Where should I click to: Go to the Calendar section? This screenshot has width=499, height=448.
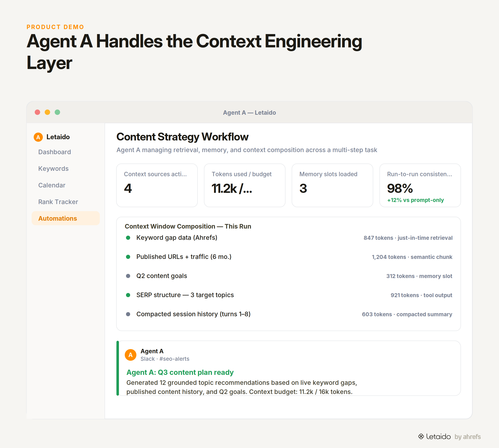coord(52,185)
